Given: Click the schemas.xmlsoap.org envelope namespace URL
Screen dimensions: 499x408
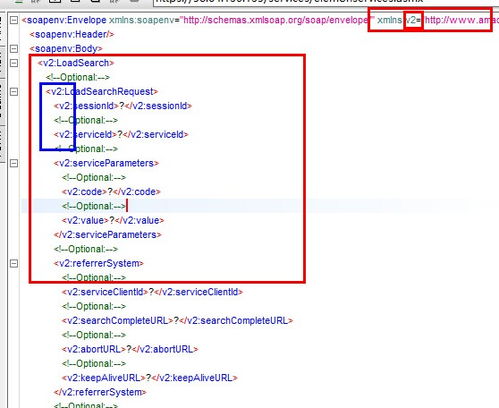Looking at the screenshot, I should pyautogui.click(x=276, y=20).
